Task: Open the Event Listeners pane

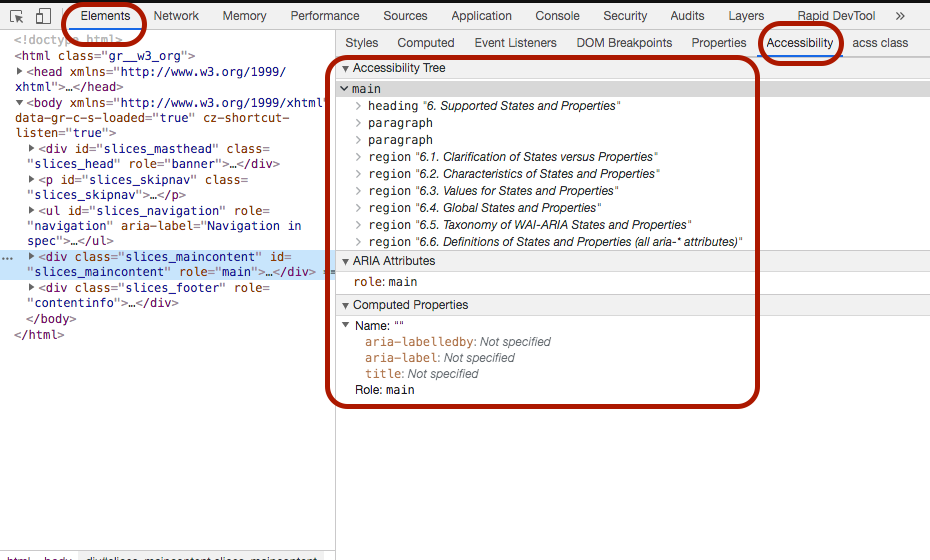Action: tap(515, 43)
